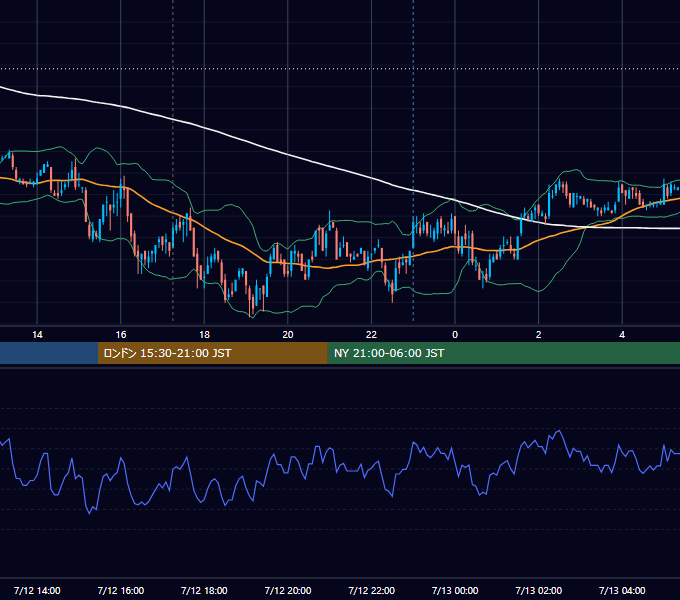
Task: Click the 14 hour label on the chart axis
Action: (37, 335)
